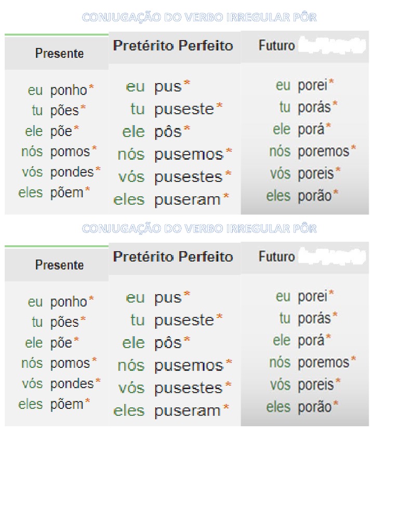The height and width of the screenshot is (532, 399).
Task: Click the second table's Futuro column header
Action: pos(276,257)
